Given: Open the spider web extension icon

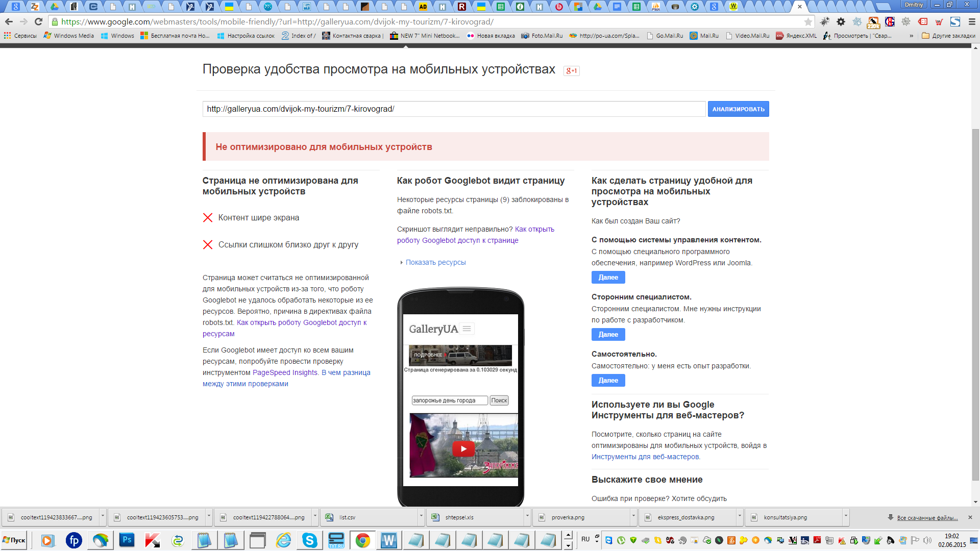Looking at the screenshot, I should click(857, 22).
